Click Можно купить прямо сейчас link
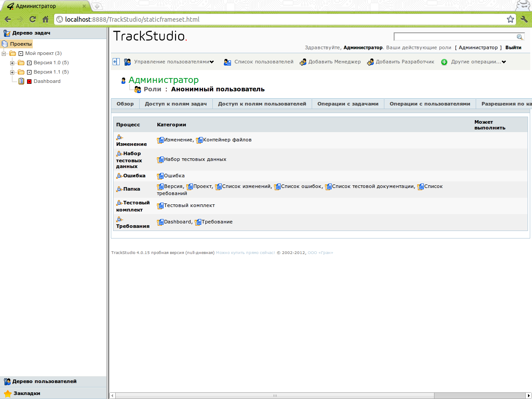Screen dimensions: 532x399 tap(245, 253)
